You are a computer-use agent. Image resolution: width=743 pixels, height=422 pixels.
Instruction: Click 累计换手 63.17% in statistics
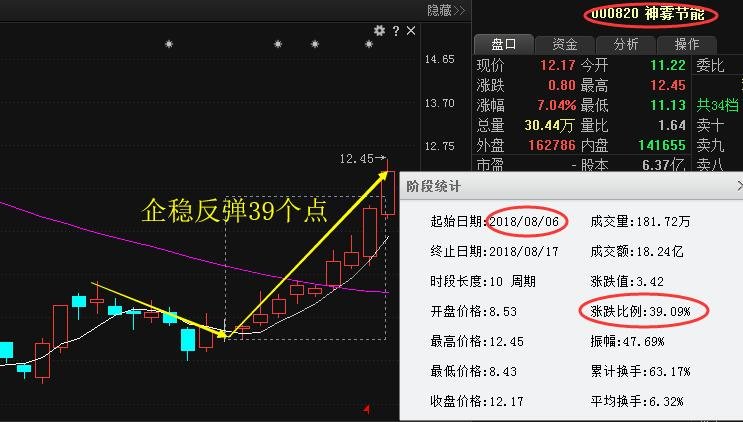[640, 371]
